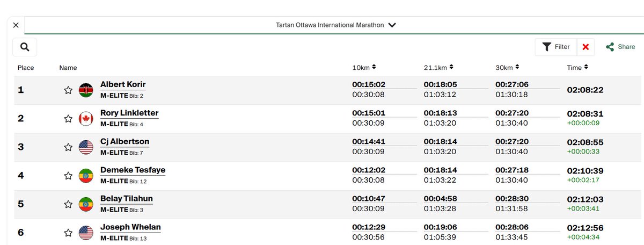Select finish time 02:10:39
This screenshot has height=245, width=644.
[x=586, y=171]
